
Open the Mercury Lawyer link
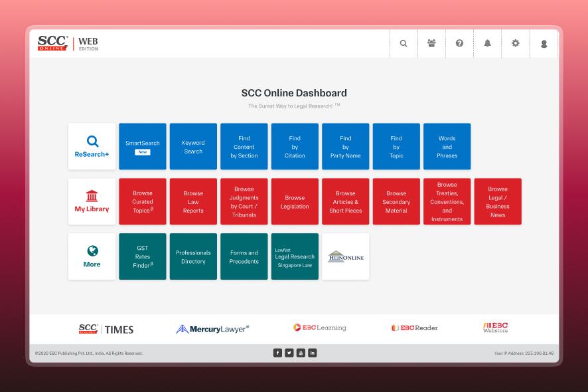212,329
